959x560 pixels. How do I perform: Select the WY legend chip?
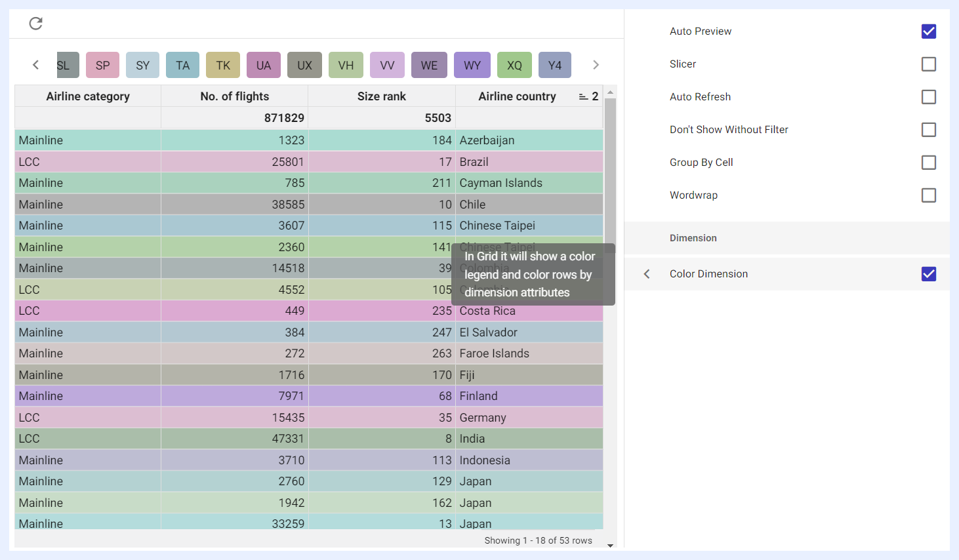click(x=472, y=65)
